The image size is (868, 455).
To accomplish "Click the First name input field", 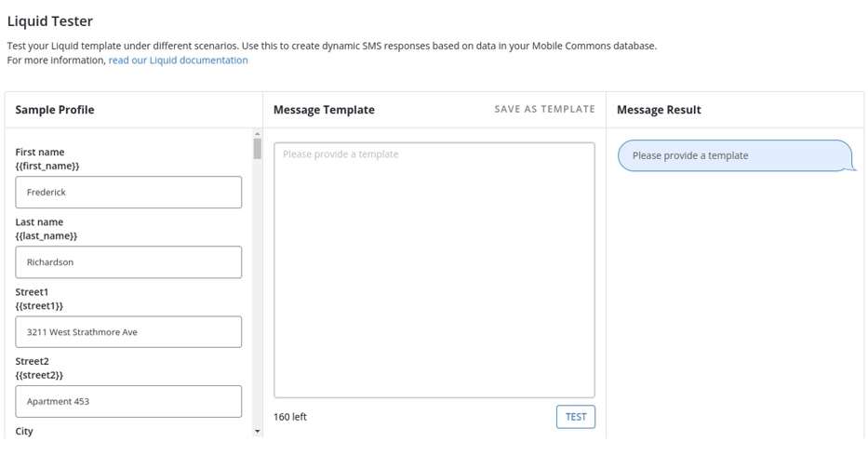I will click(x=128, y=193).
